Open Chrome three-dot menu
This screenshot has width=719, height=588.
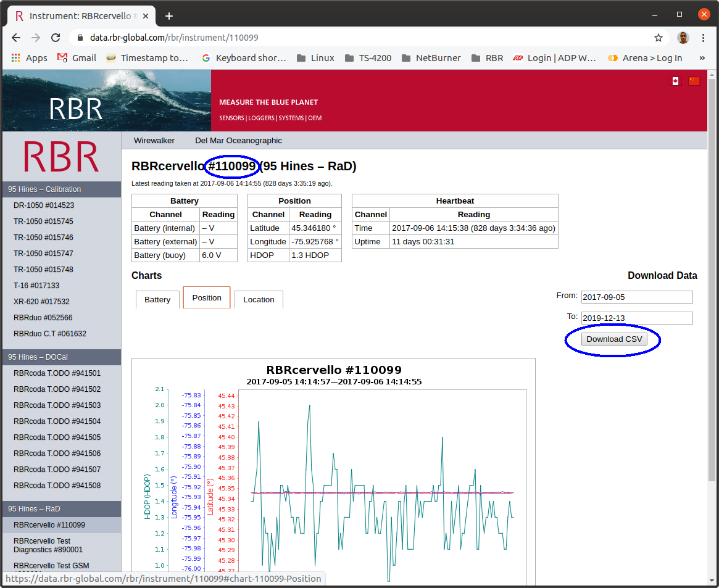(703, 38)
